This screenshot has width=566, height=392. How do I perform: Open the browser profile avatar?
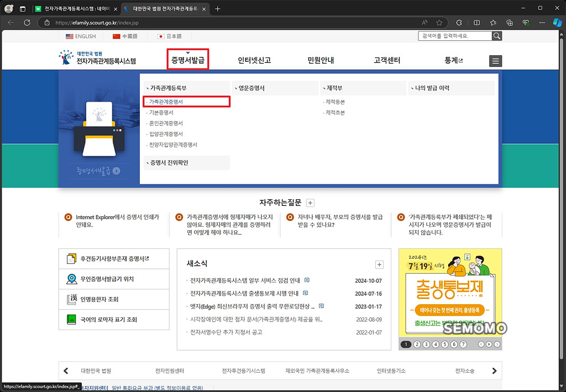(9, 9)
